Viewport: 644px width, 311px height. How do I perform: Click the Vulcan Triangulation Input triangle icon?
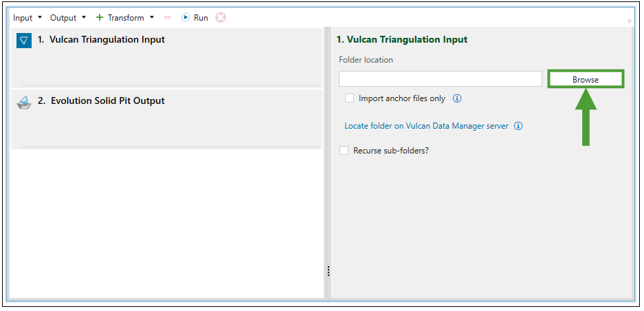24,41
